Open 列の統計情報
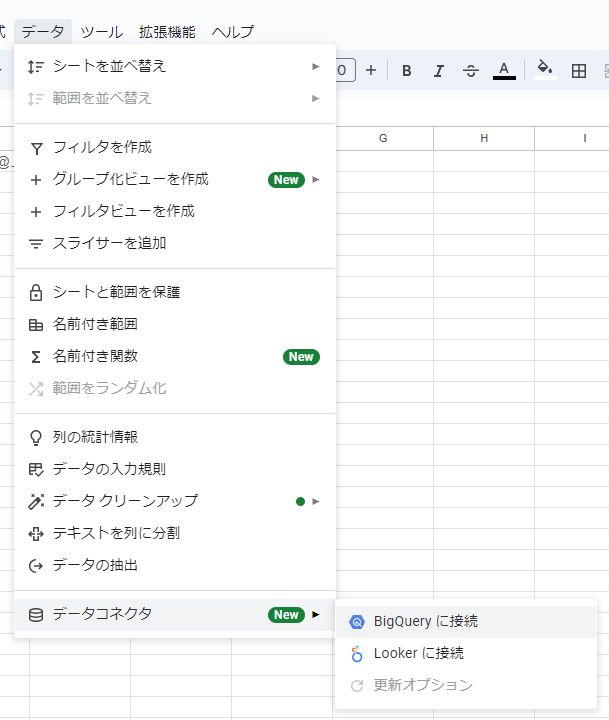 (175, 437)
